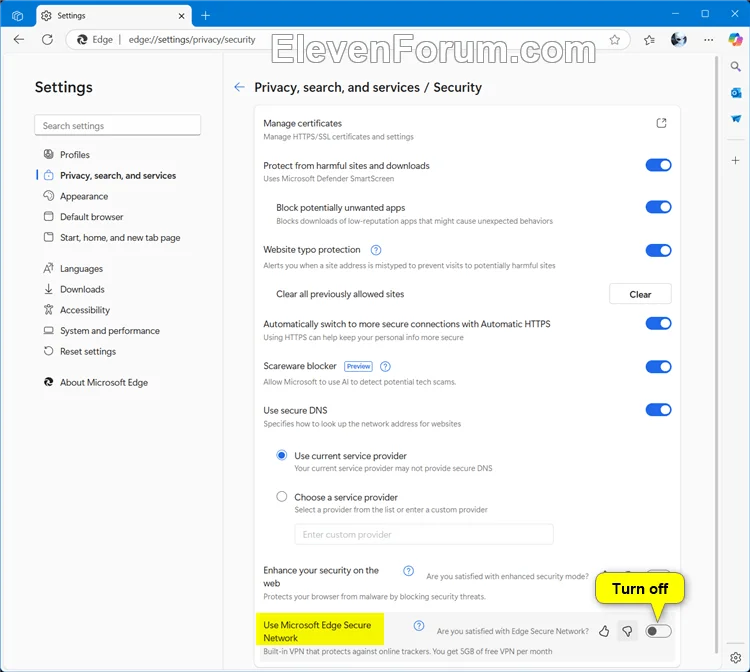Open the Copilot sidebar icon
The height and width of the screenshot is (672, 750).
click(735, 40)
